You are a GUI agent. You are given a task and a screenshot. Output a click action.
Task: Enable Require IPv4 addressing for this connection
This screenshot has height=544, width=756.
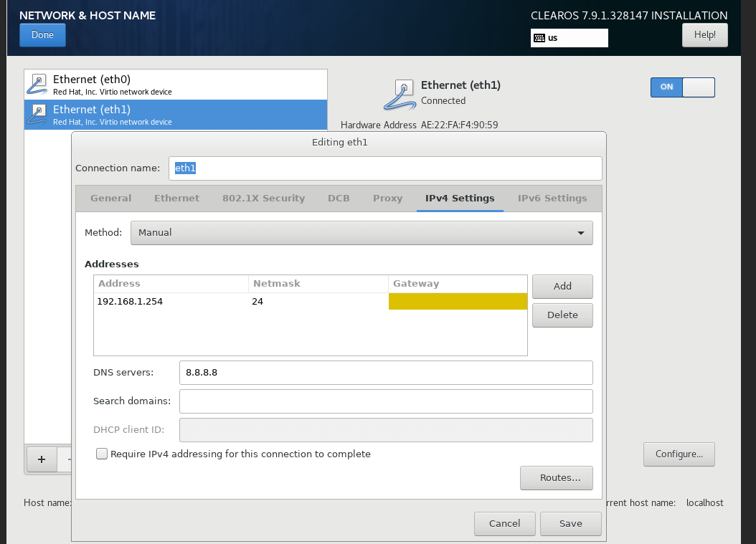coord(101,454)
